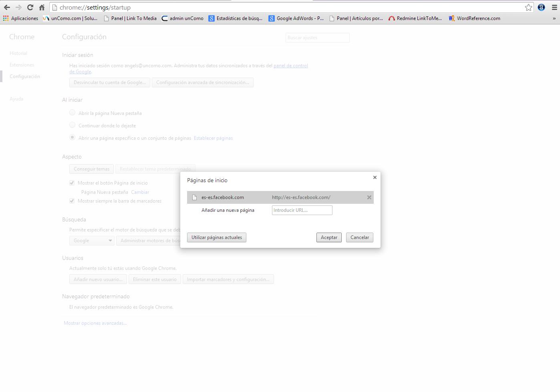
Task: Open admin unComo bookmark
Action: point(182,18)
